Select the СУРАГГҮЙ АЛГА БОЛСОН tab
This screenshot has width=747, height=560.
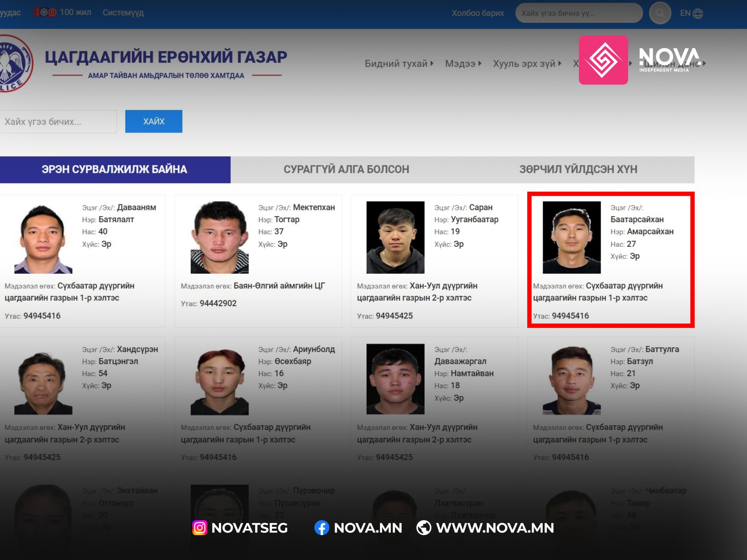pyautogui.click(x=346, y=170)
